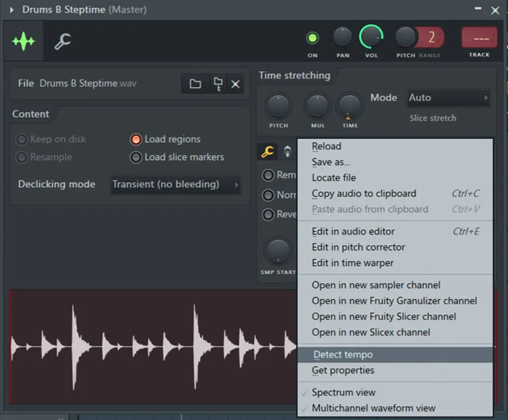Expand the time stretching Mode Auto dropdown

coord(449,98)
